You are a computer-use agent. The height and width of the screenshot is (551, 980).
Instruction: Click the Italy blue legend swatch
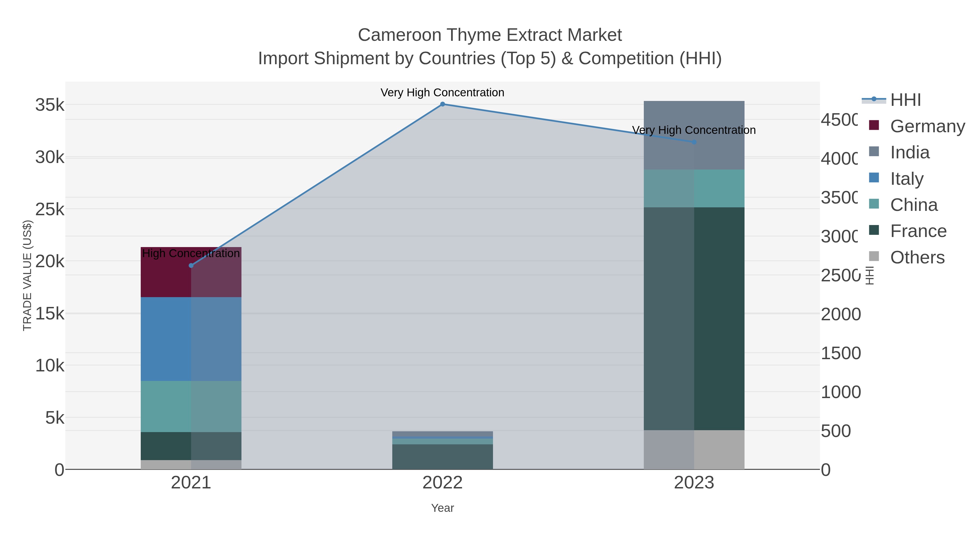(874, 178)
